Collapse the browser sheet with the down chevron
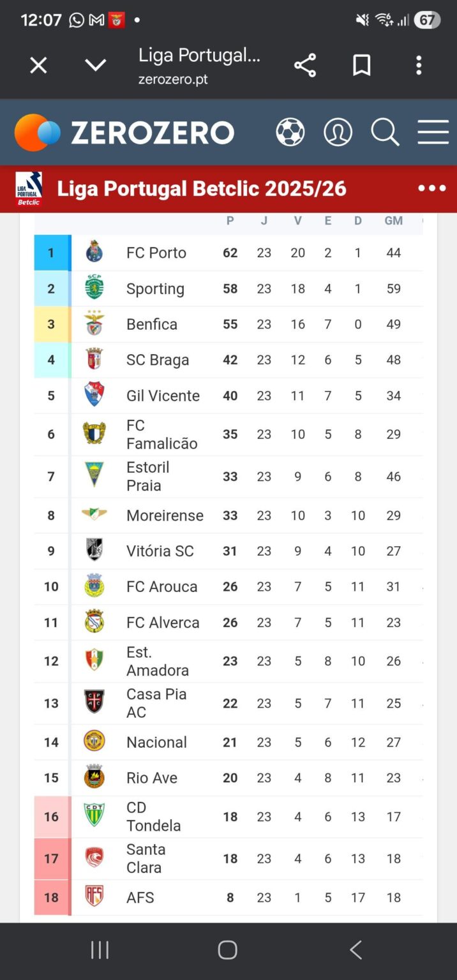 pyautogui.click(x=95, y=64)
